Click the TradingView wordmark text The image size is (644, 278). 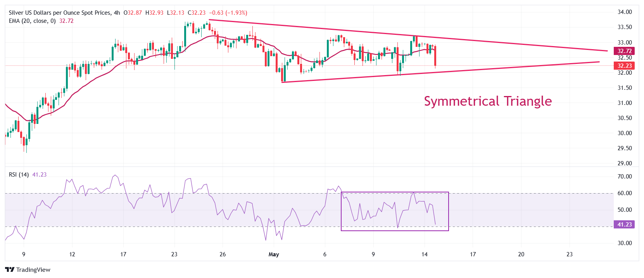tap(33, 270)
